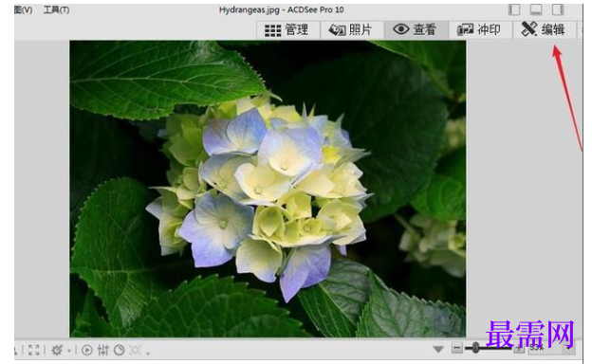Click the full screen icon in bottom toolbar
The height and width of the screenshot is (364, 592).
[34, 350]
